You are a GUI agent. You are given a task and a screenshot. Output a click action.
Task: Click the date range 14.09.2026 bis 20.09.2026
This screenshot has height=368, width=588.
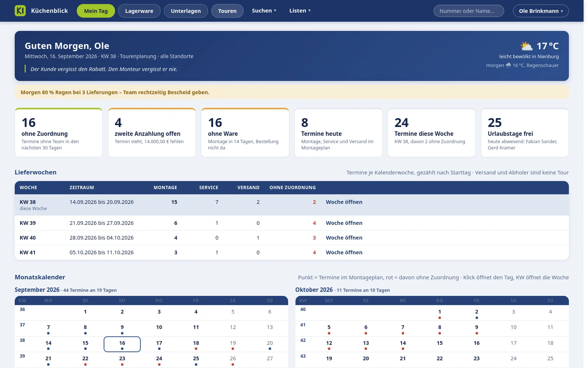(101, 202)
